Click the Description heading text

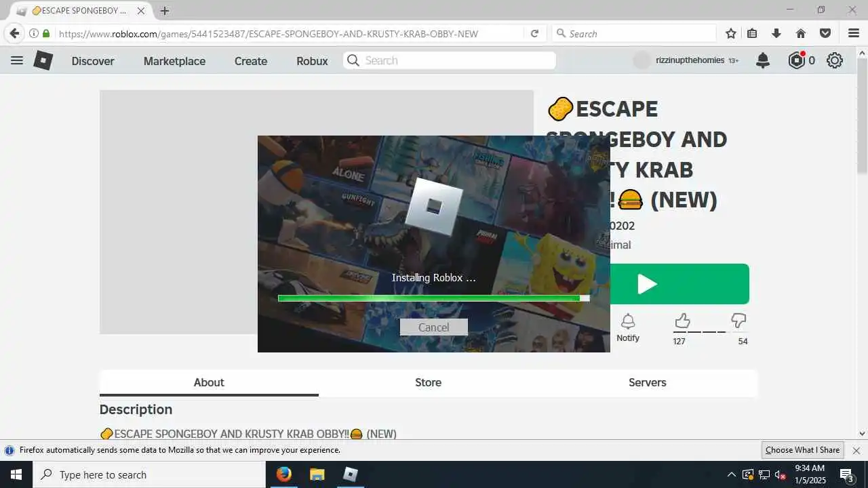click(136, 409)
